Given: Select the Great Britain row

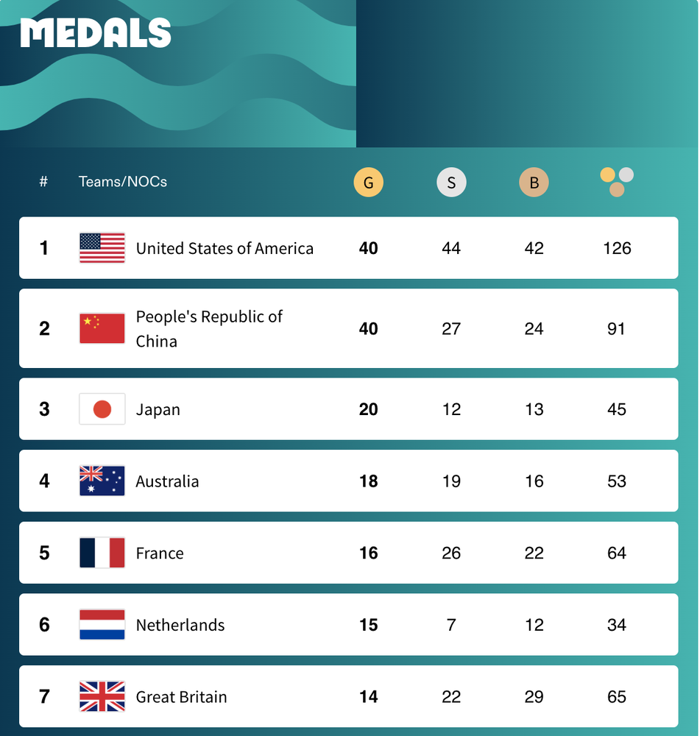Looking at the screenshot, I should click(349, 696).
